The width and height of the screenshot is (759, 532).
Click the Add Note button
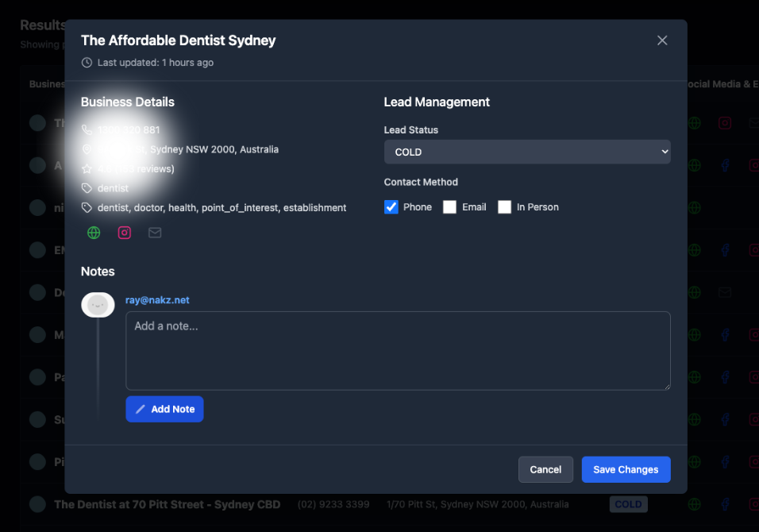tap(164, 409)
